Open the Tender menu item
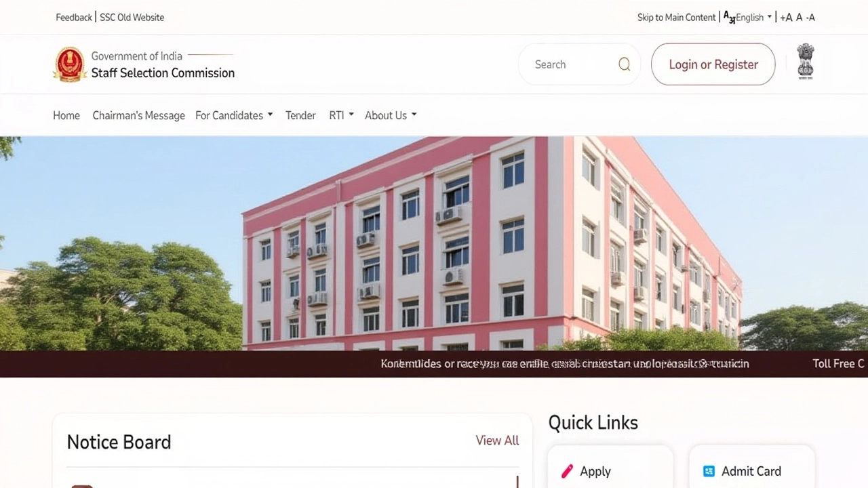 pos(300,115)
